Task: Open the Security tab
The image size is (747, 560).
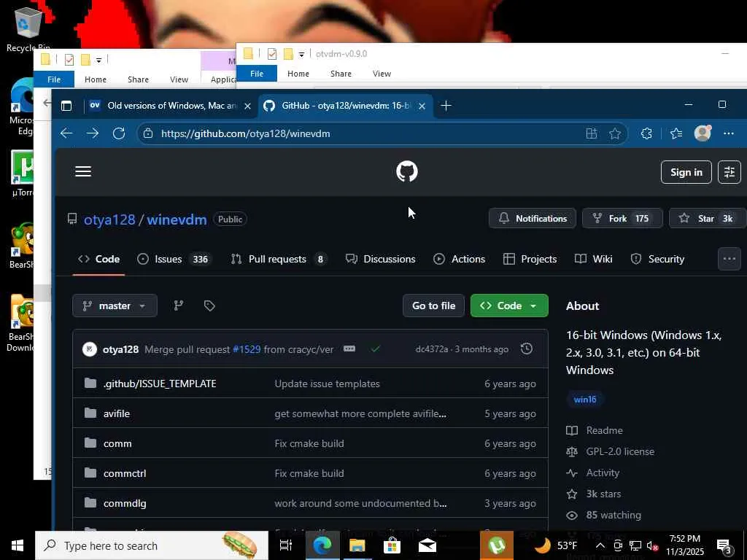Action: tap(657, 259)
